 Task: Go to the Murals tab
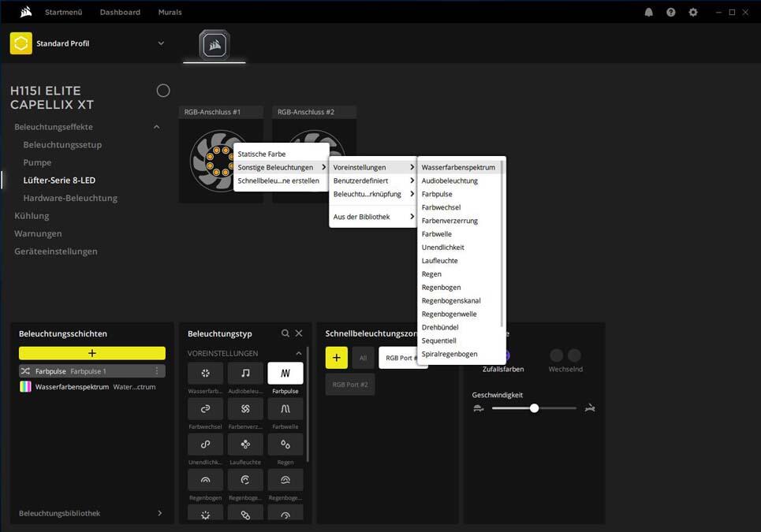tap(170, 12)
